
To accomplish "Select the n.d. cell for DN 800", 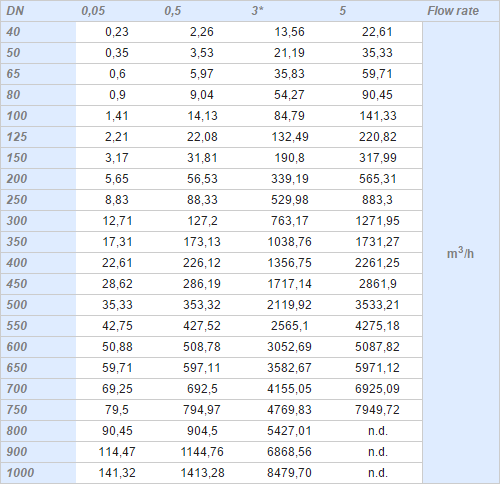I will click(378, 431).
